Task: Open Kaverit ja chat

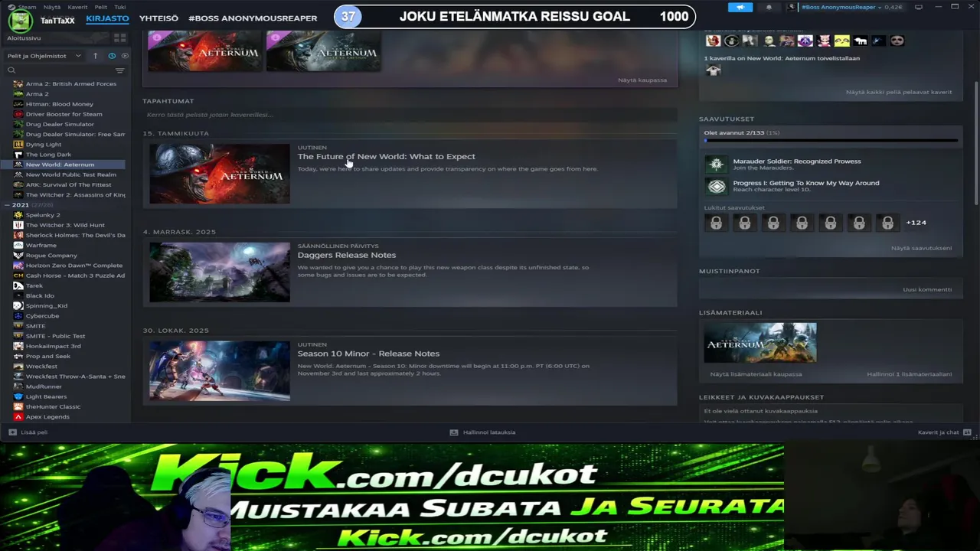Action: coord(938,432)
